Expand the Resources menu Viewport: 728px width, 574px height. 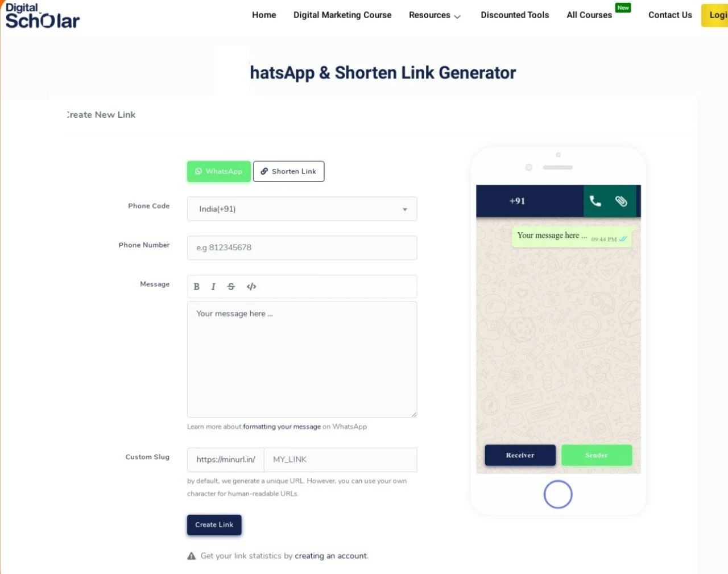(435, 15)
